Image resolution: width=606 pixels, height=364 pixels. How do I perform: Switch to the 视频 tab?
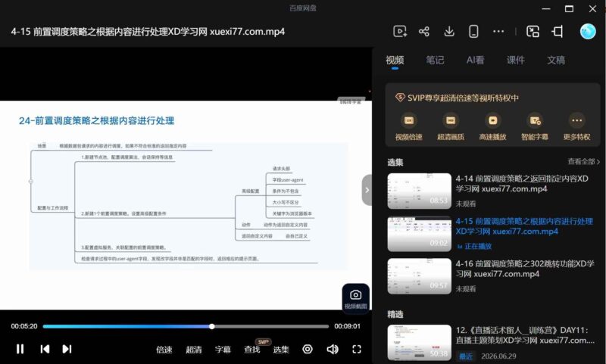click(395, 61)
